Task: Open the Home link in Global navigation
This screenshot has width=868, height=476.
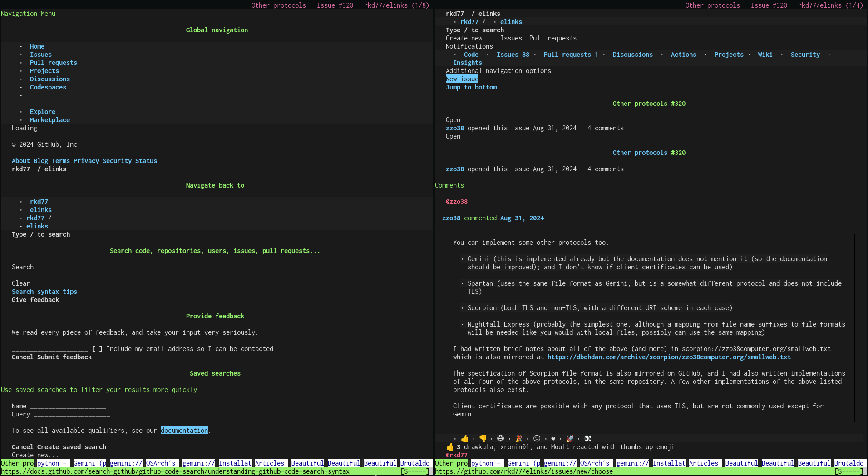Action: (37, 46)
